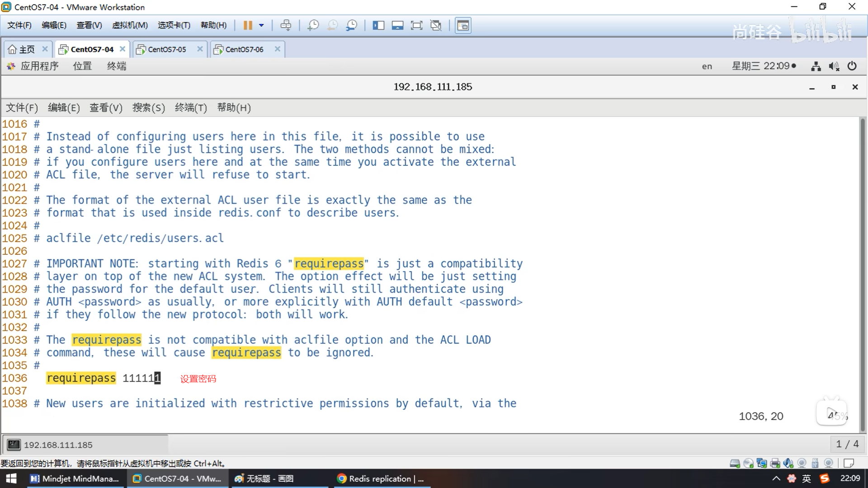Open the terminal's 搜索(S) menu
The width and height of the screenshot is (868, 488).
pos(148,108)
